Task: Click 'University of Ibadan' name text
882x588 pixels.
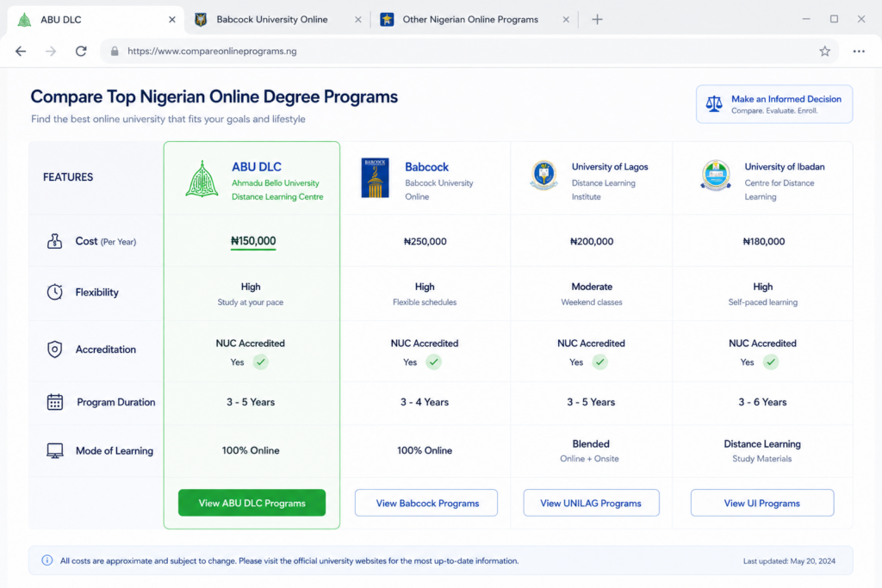Action: pos(785,167)
